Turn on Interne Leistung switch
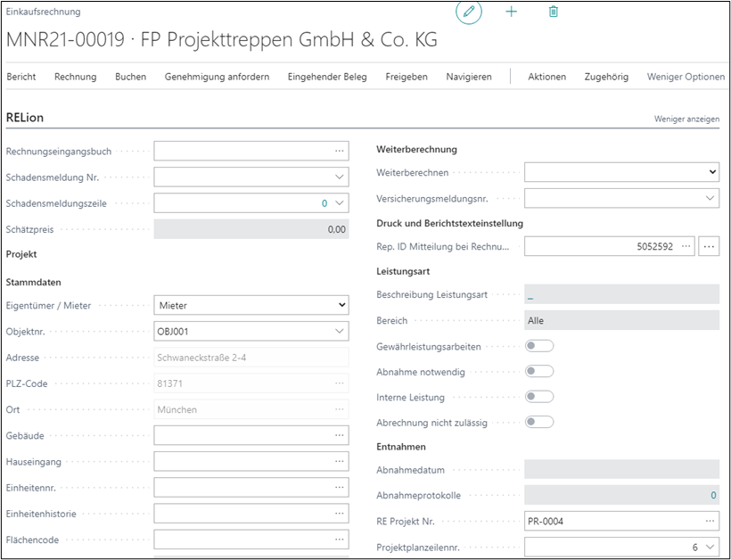The image size is (731, 560). (539, 397)
